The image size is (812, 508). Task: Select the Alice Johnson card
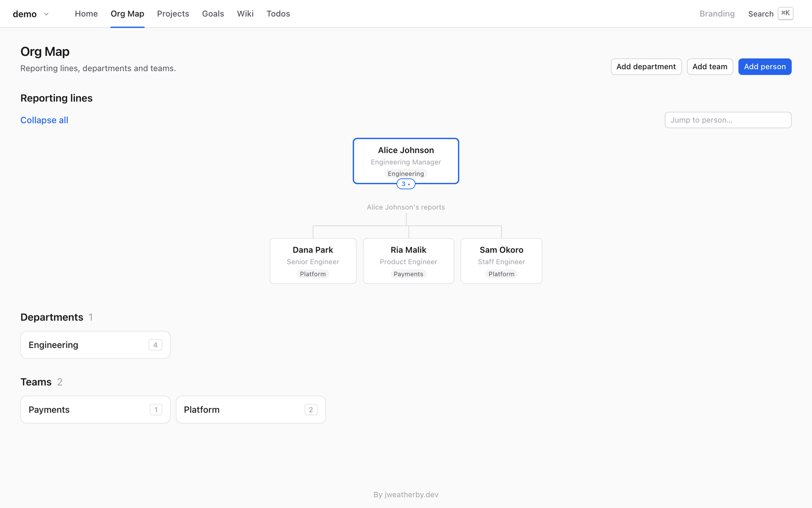[x=406, y=161]
